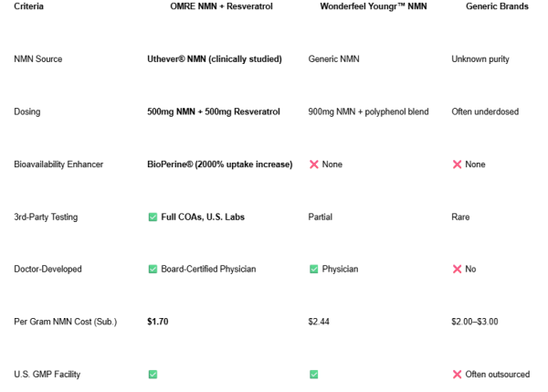Viewport: 548px width, 392px height.
Task: Click the red X next to No for Doctor-Developed
Action: [458, 269]
